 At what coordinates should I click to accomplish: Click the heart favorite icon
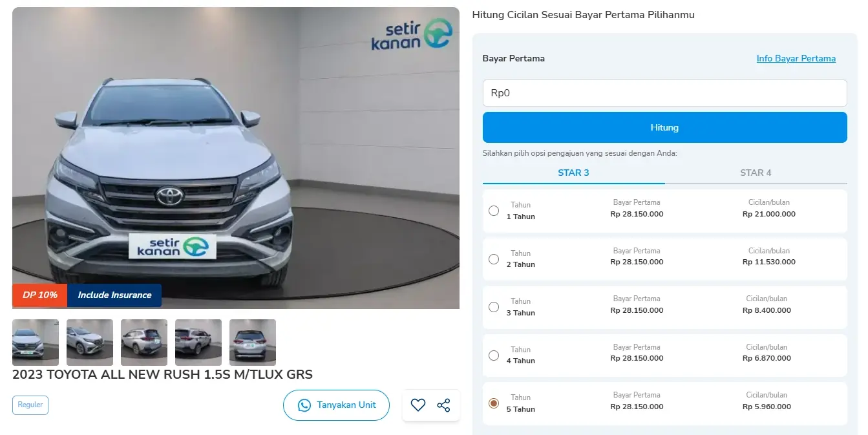(x=418, y=405)
